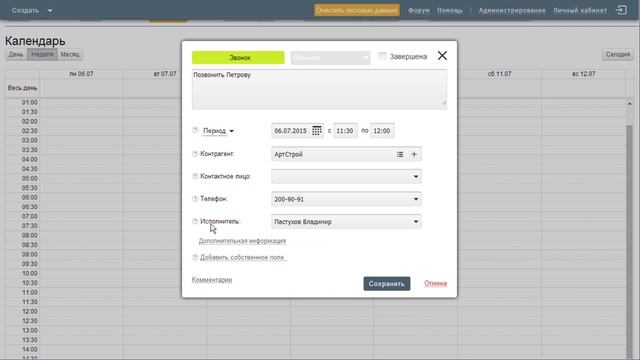Image resolution: width=640 pixels, height=360 pixels.
Task: Switch calendar to Неделя view
Action: click(42, 54)
